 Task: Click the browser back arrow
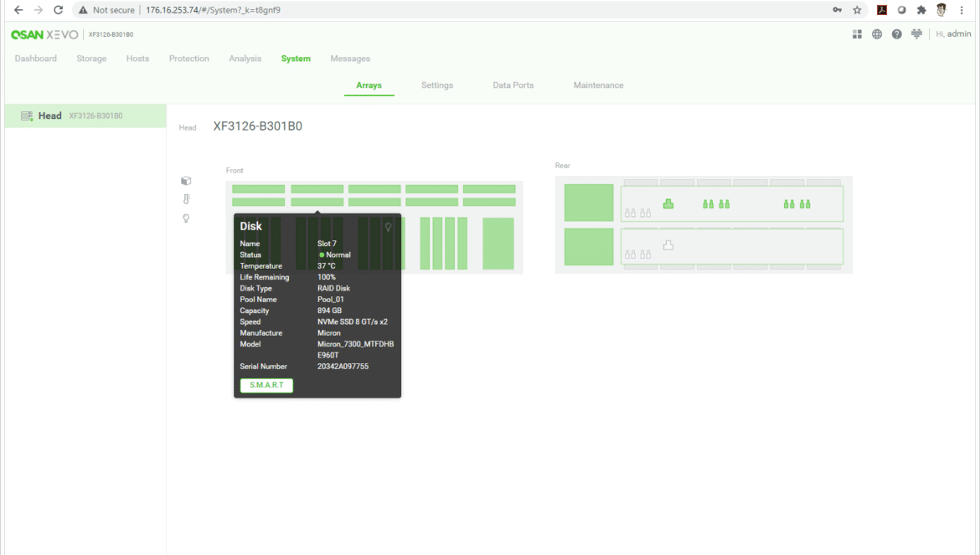coord(18,10)
